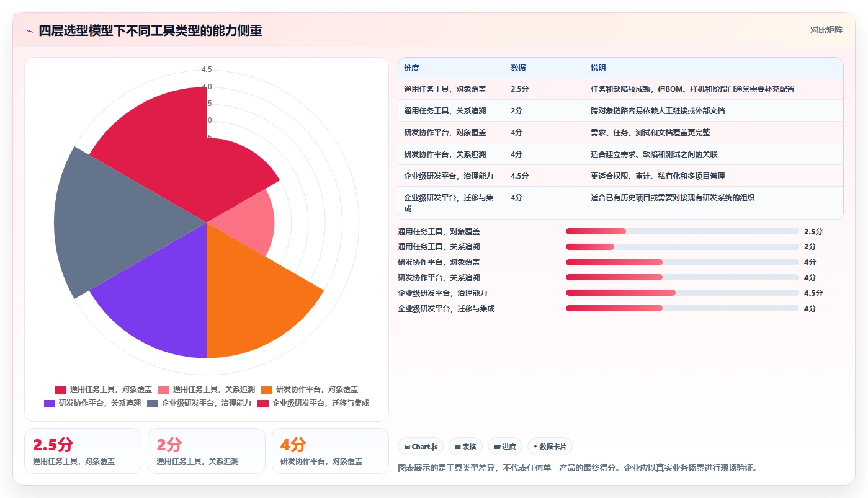
Task: Click the 2.5分 cell in the table
Action: [x=519, y=89]
